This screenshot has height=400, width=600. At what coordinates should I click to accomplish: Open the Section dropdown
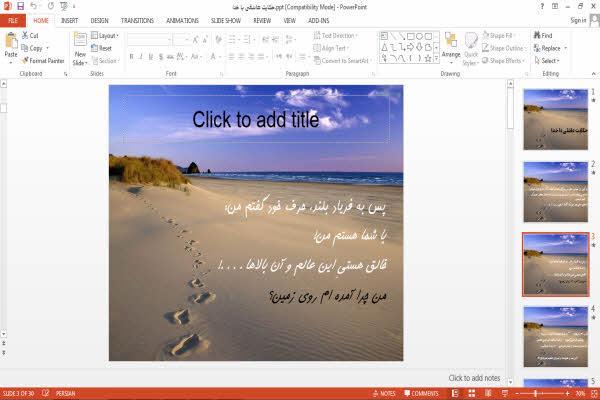(106, 60)
